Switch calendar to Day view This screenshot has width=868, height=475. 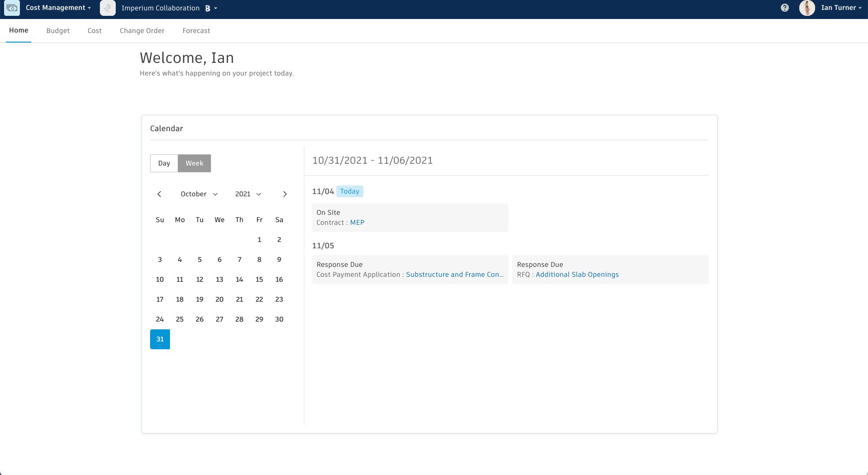pyautogui.click(x=164, y=163)
